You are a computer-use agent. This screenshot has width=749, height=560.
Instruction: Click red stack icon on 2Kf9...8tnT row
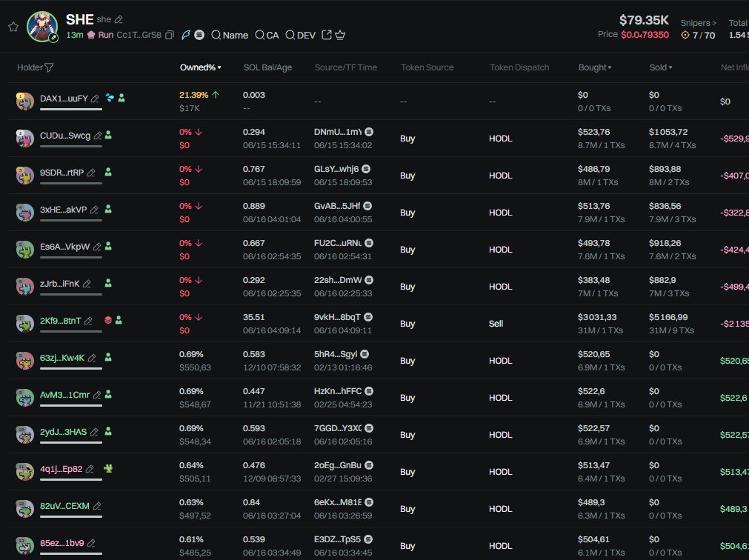(108, 321)
